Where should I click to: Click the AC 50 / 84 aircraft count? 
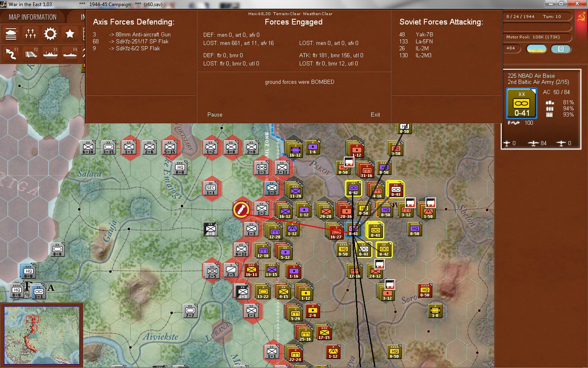[x=557, y=92]
